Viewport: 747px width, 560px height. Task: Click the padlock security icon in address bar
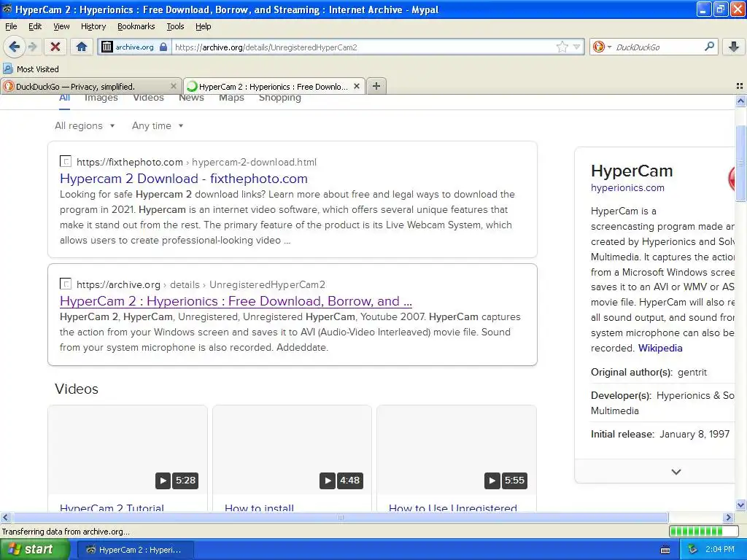point(163,47)
